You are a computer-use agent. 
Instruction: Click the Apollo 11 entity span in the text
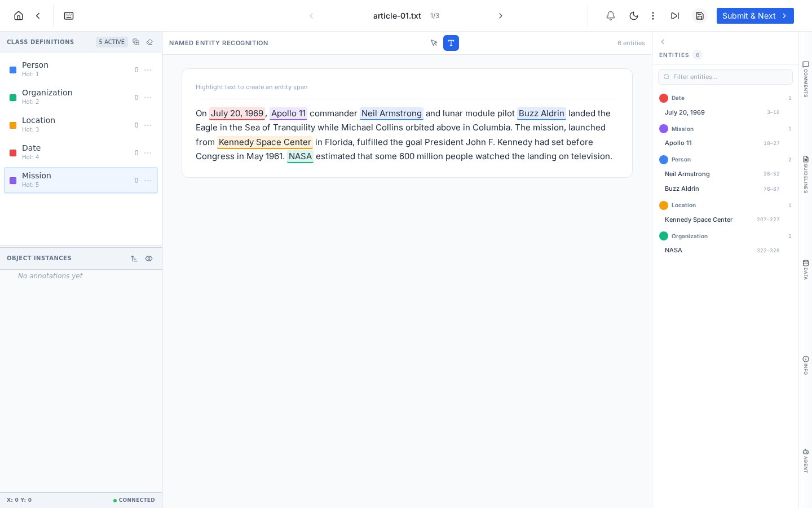coord(288,113)
